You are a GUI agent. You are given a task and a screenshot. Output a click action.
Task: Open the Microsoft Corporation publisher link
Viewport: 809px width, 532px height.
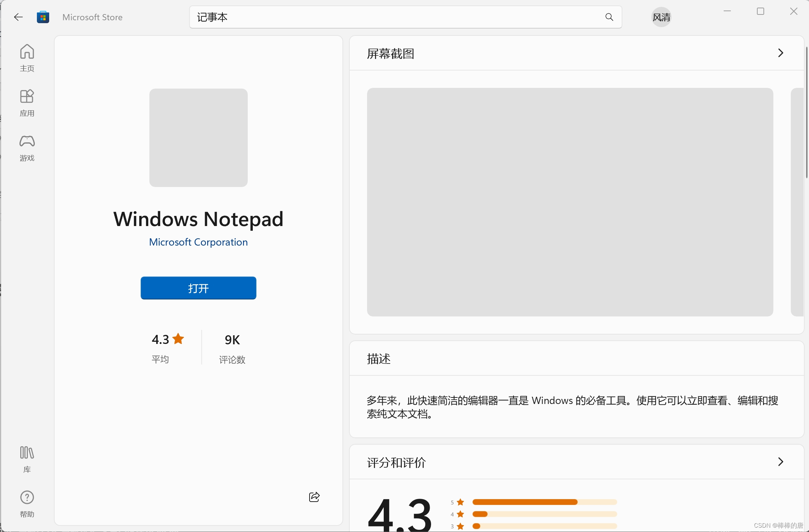(198, 242)
